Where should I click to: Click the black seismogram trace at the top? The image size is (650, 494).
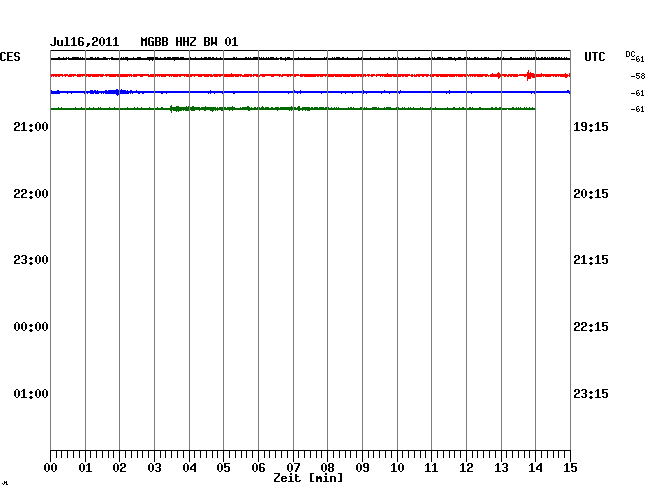pyautogui.click(x=310, y=59)
